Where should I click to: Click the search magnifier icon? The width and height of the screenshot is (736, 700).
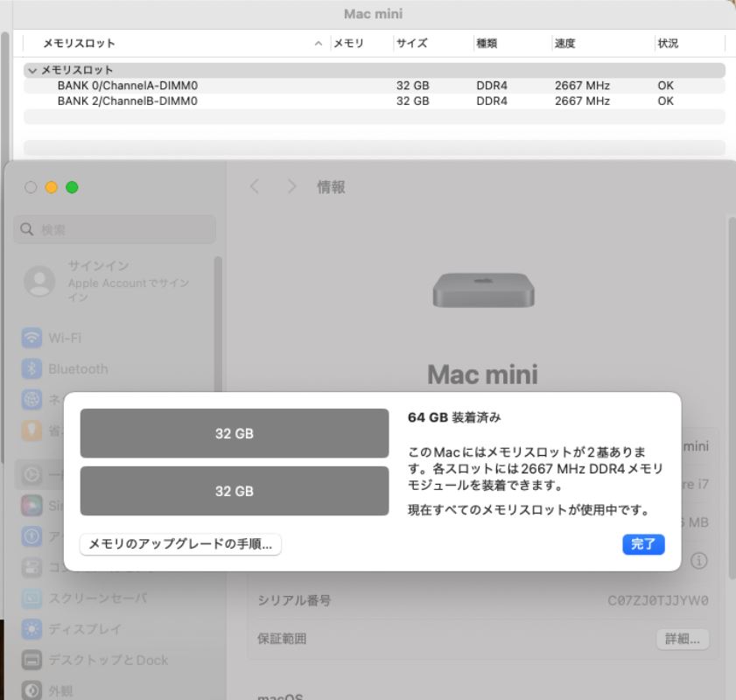tap(27, 229)
